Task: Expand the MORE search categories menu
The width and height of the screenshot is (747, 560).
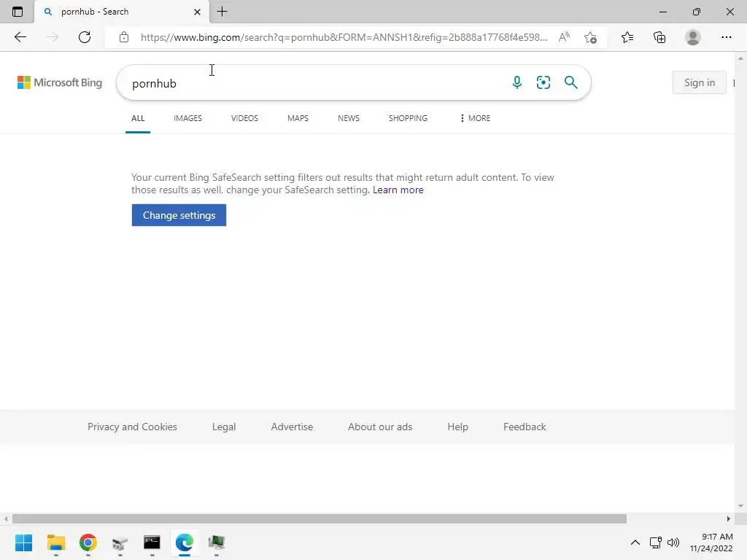Action: [x=475, y=118]
